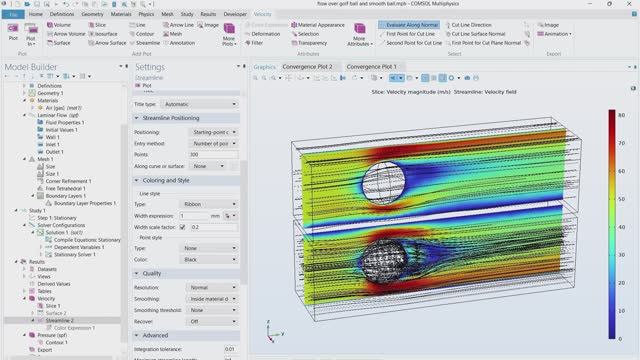Screen dimensions: 640x360
Task: Click the Plot button in ribbon
Action: (13, 32)
